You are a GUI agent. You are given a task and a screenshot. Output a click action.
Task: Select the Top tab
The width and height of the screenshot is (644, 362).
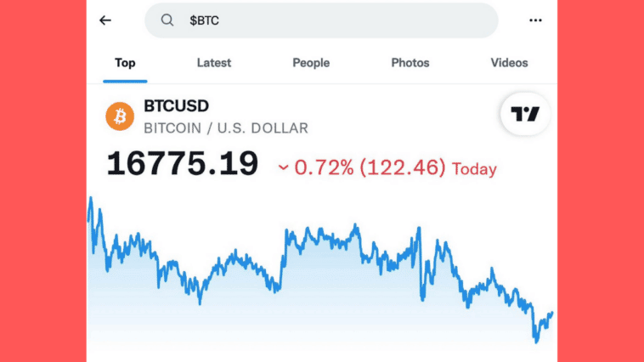[x=125, y=63]
